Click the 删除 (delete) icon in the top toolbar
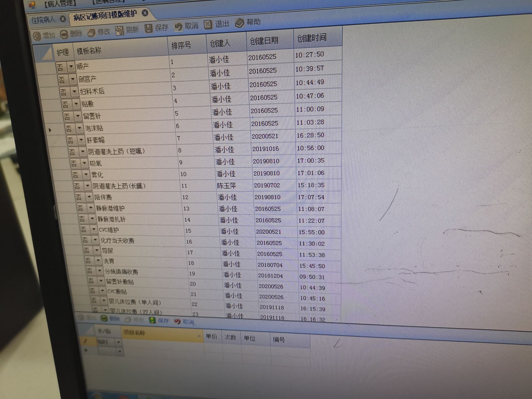532x399 pixels. point(64,35)
